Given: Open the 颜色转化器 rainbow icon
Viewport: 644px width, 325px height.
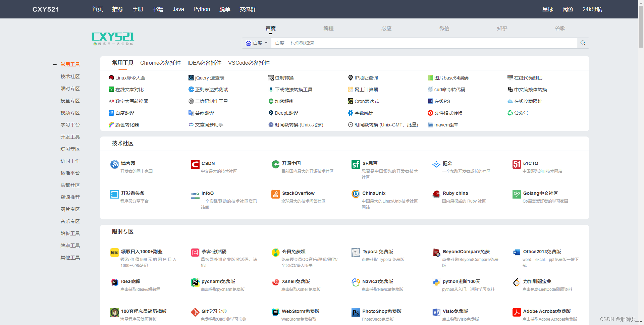Looking at the screenshot, I should point(111,125).
